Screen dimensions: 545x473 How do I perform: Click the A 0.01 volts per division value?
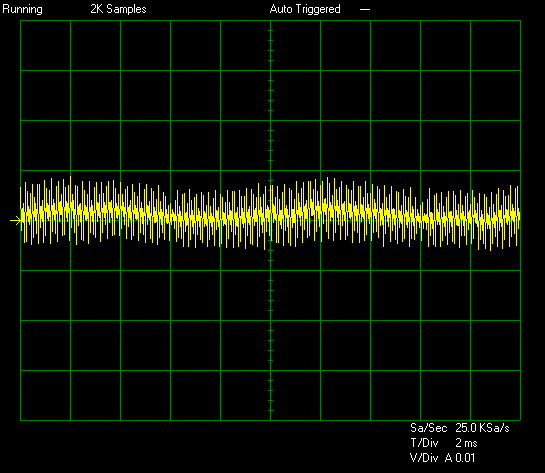point(460,458)
